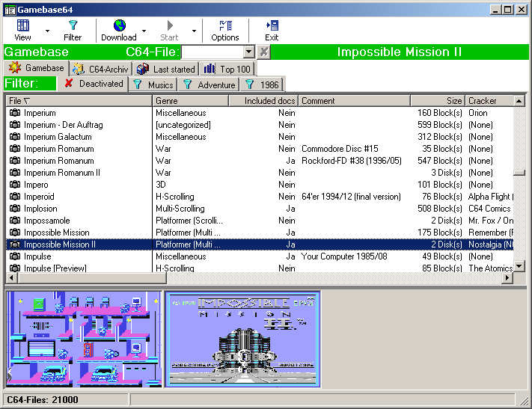This screenshot has width=532, height=409.
Task: Apply the Adventure filter
Action: pos(209,84)
